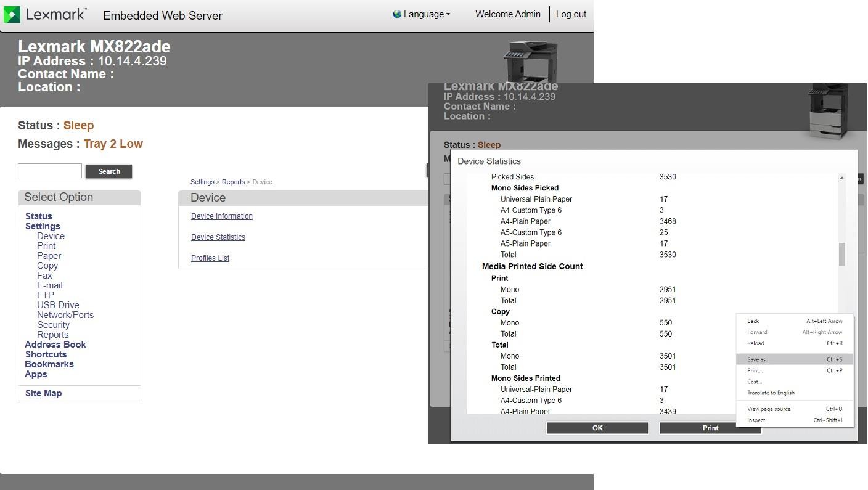The width and height of the screenshot is (868, 490).
Task: Choose View page source menu entry
Action: [x=769, y=409]
